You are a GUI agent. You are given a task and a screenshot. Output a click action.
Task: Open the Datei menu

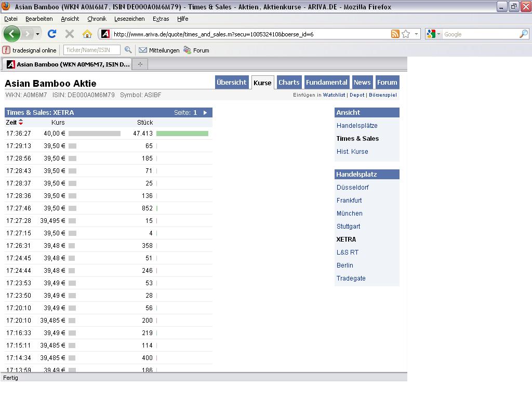pos(11,19)
